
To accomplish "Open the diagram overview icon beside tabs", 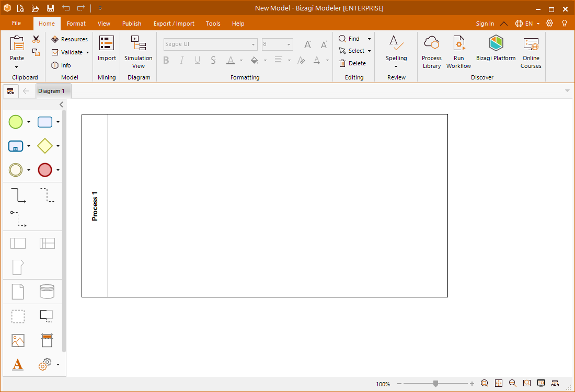I will point(10,91).
